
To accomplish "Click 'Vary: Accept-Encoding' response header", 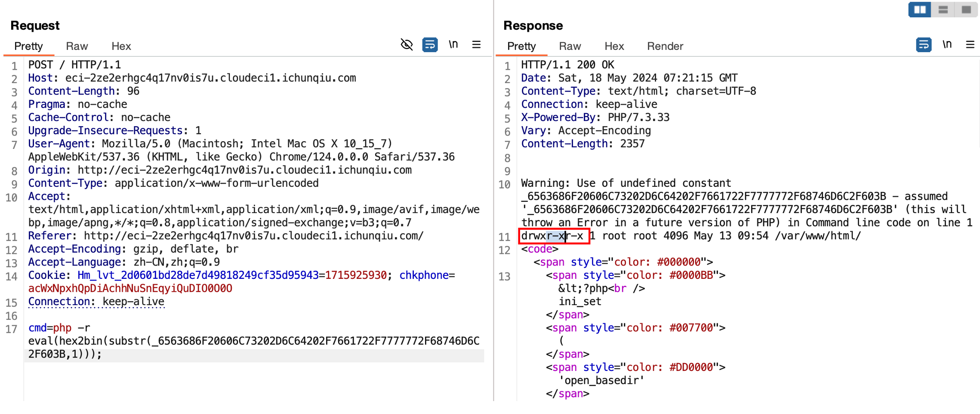I will coord(586,131).
